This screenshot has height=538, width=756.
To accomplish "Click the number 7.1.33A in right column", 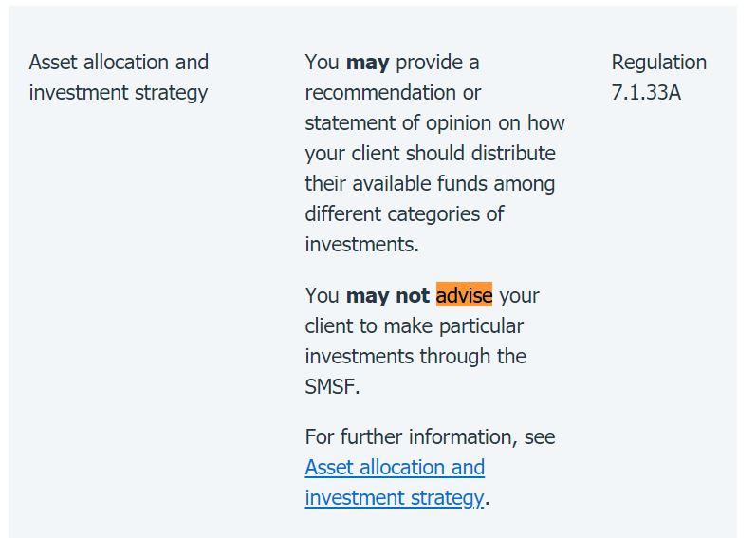I will (x=646, y=93).
